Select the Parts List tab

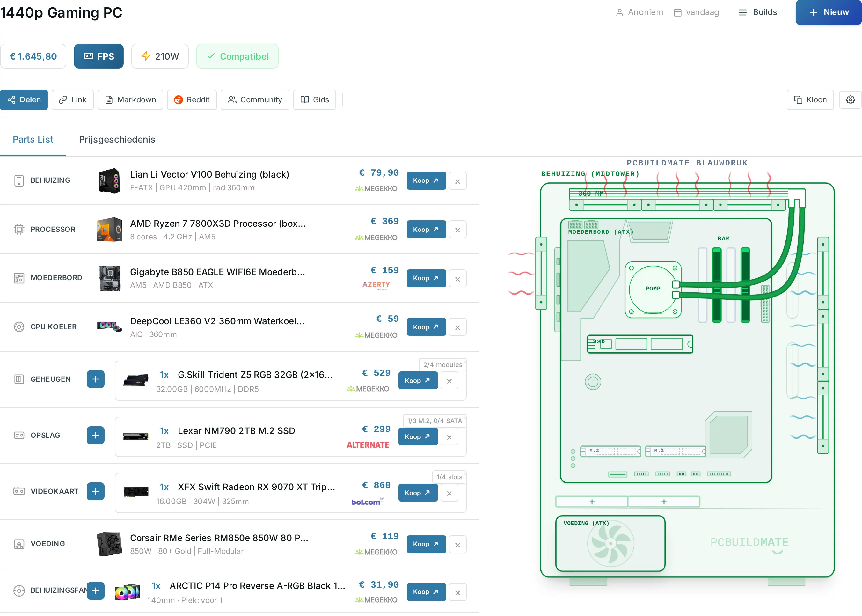point(33,139)
